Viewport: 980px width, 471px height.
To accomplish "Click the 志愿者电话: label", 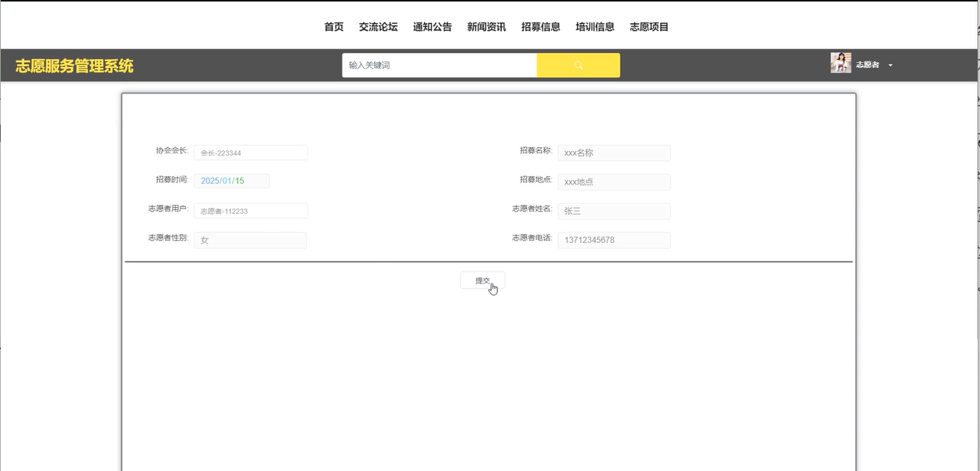I will (532, 238).
